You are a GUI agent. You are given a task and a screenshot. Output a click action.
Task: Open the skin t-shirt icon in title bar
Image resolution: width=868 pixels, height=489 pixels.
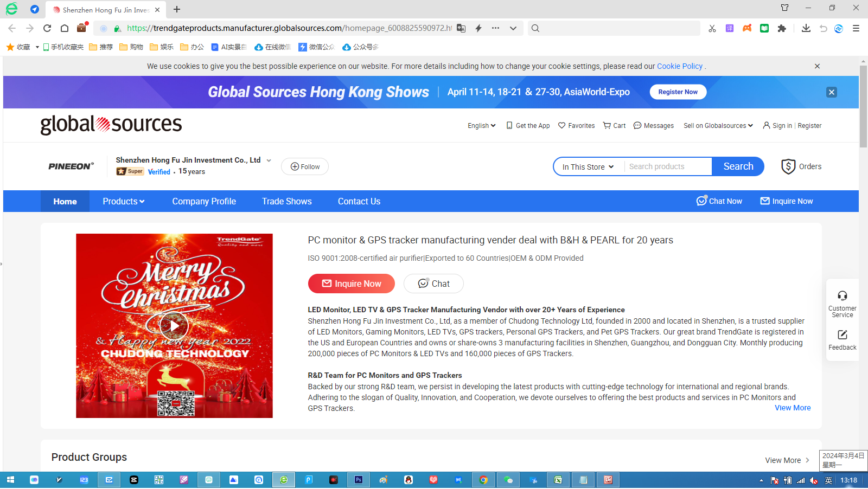[784, 8]
